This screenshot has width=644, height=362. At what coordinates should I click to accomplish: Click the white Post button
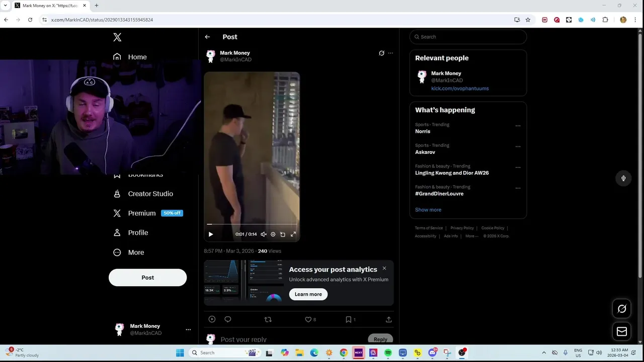[147, 278]
